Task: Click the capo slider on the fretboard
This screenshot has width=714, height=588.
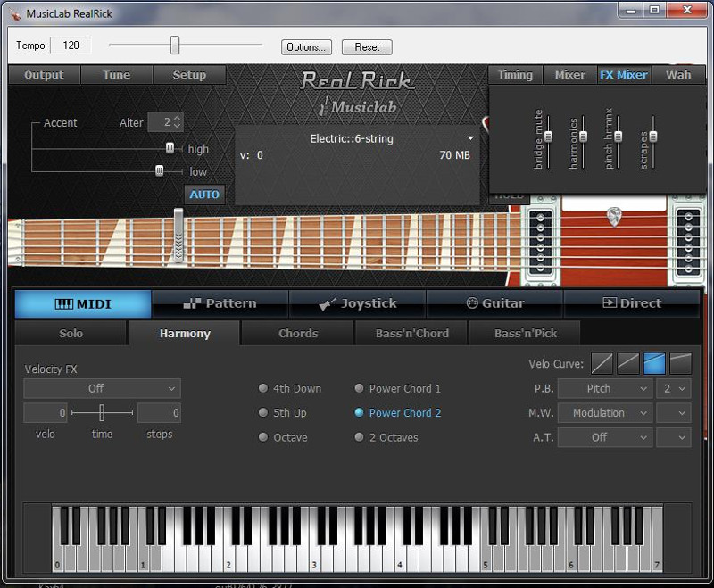Action: tap(178, 235)
